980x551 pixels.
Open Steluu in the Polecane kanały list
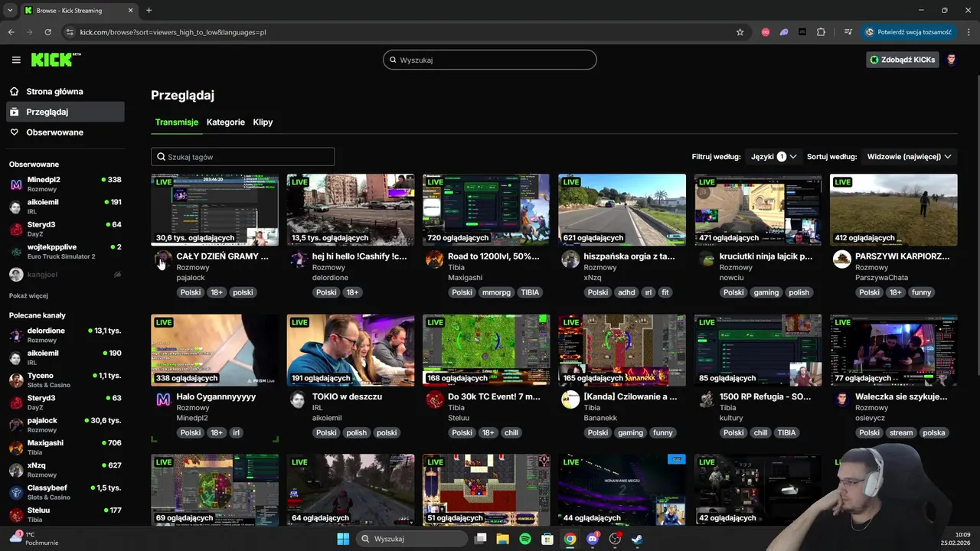click(x=65, y=515)
